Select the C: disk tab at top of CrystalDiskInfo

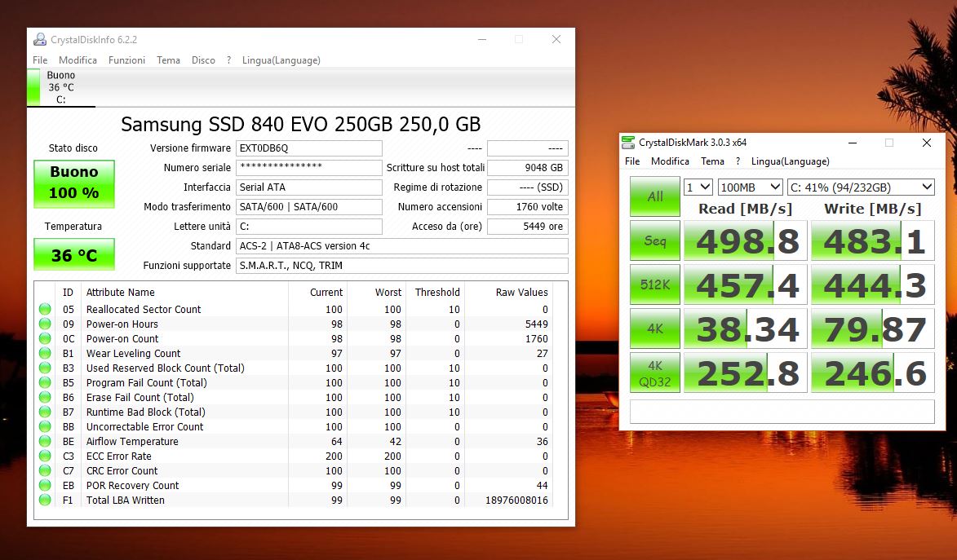pyautogui.click(x=61, y=87)
